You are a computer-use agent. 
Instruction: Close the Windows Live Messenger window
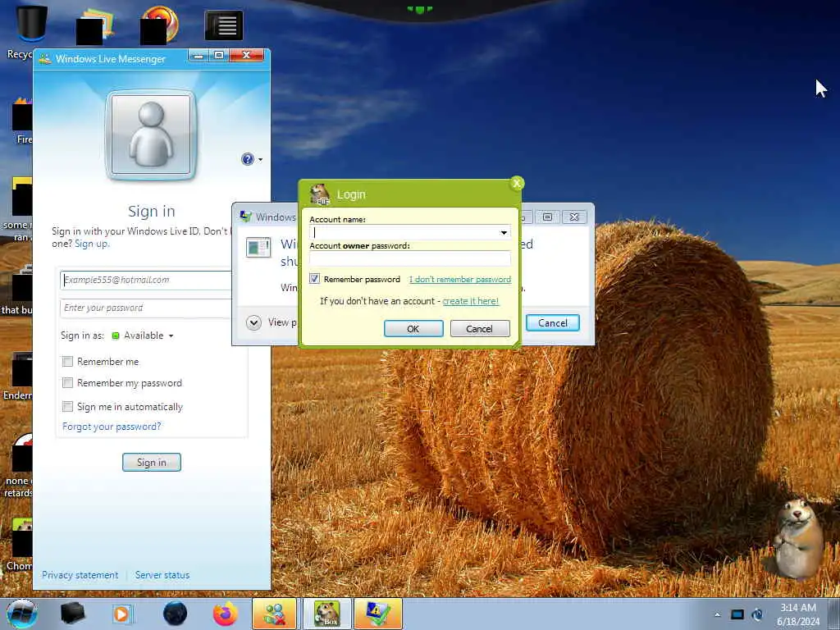246,55
